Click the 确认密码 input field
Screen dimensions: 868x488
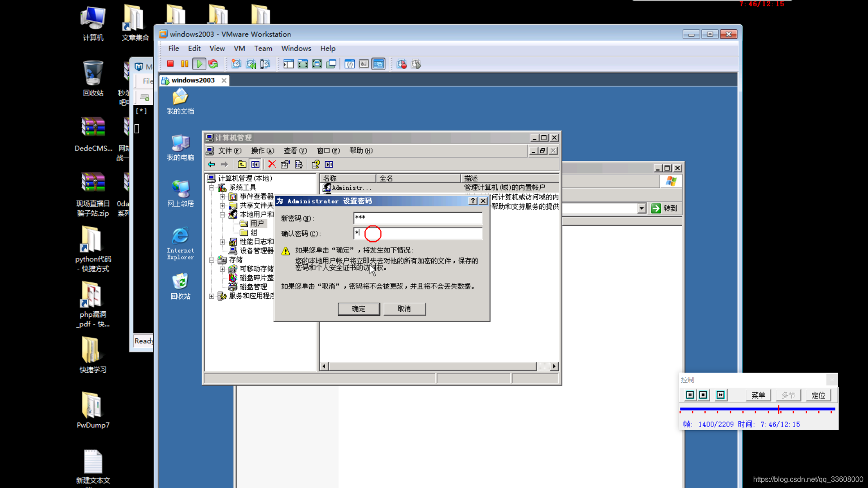pos(418,233)
